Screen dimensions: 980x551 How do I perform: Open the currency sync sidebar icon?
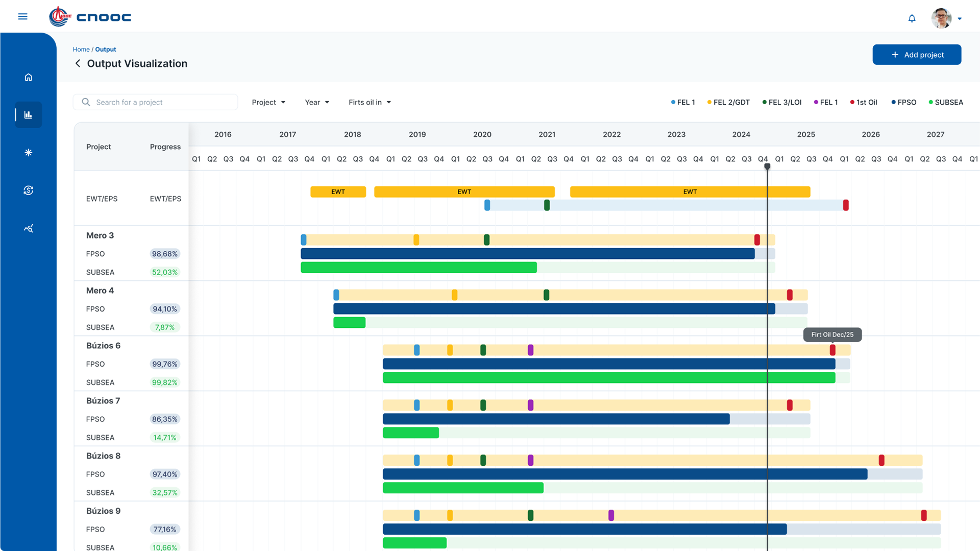tap(29, 190)
